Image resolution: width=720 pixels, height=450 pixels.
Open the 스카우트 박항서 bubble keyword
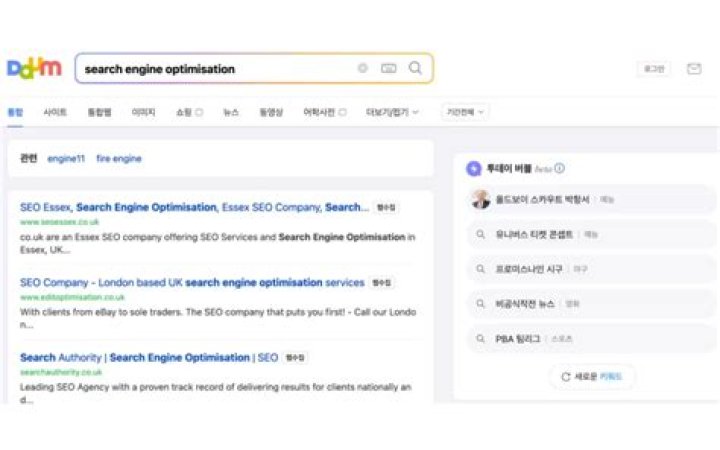542,199
